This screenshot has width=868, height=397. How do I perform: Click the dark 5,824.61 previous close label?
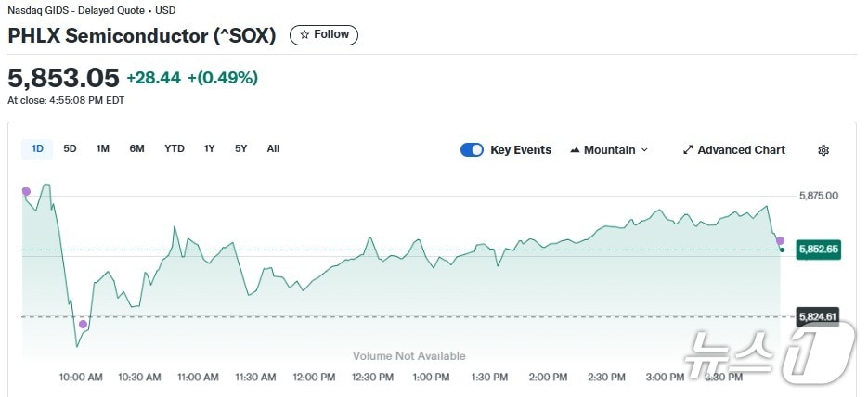[819, 316]
